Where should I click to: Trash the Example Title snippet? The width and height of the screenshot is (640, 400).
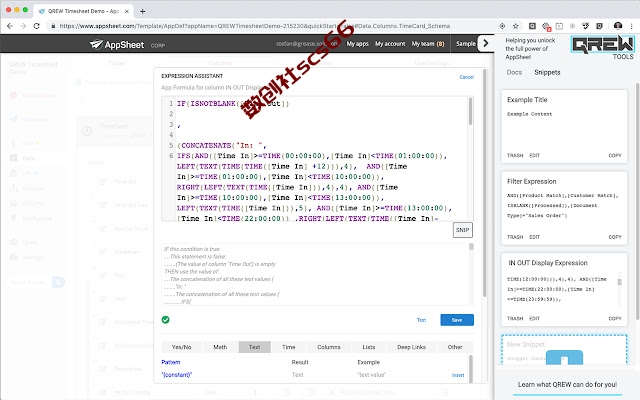pyautogui.click(x=515, y=156)
